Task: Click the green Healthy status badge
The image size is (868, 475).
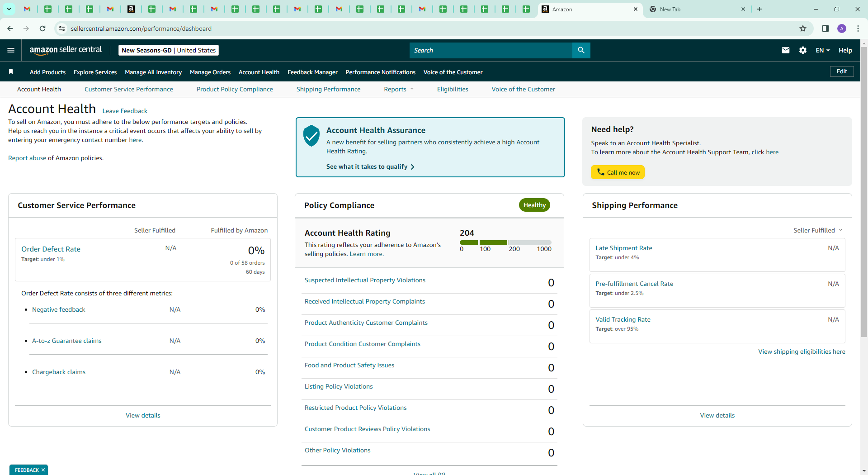Action: 534,205
